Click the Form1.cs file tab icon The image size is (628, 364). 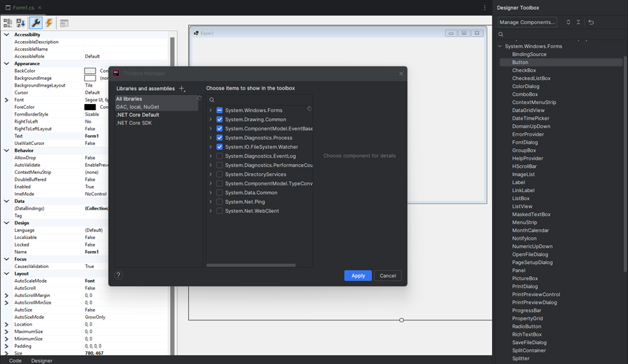(7, 7)
